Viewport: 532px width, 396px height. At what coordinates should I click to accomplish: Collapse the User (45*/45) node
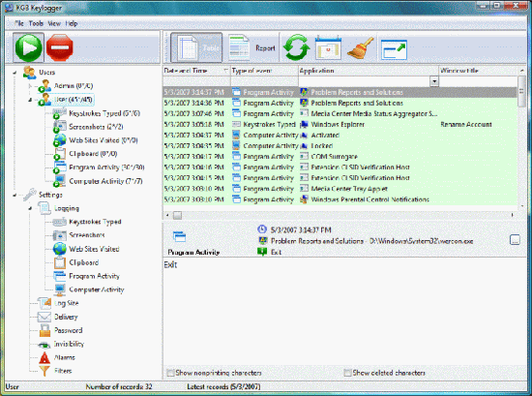point(30,100)
